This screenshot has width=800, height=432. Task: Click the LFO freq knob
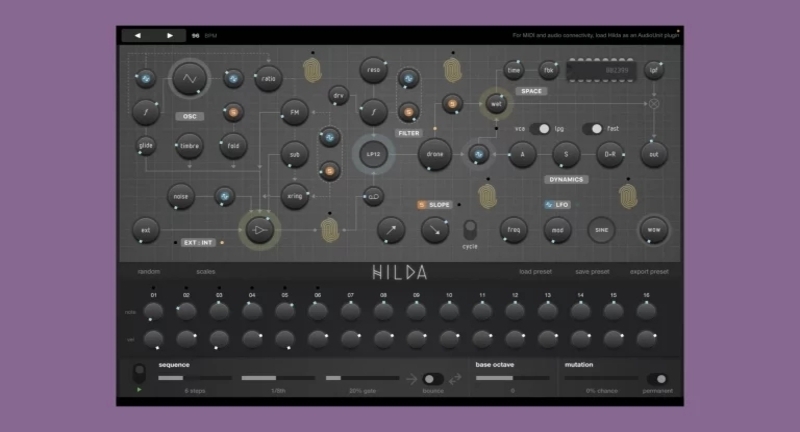(x=514, y=230)
